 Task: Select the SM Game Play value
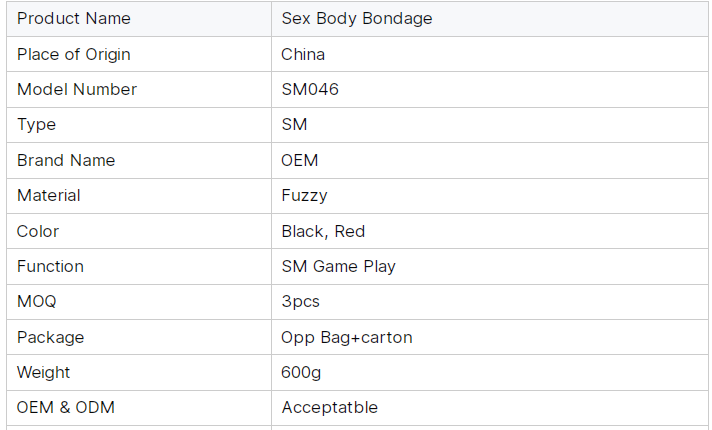pyautogui.click(x=338, y=267)
